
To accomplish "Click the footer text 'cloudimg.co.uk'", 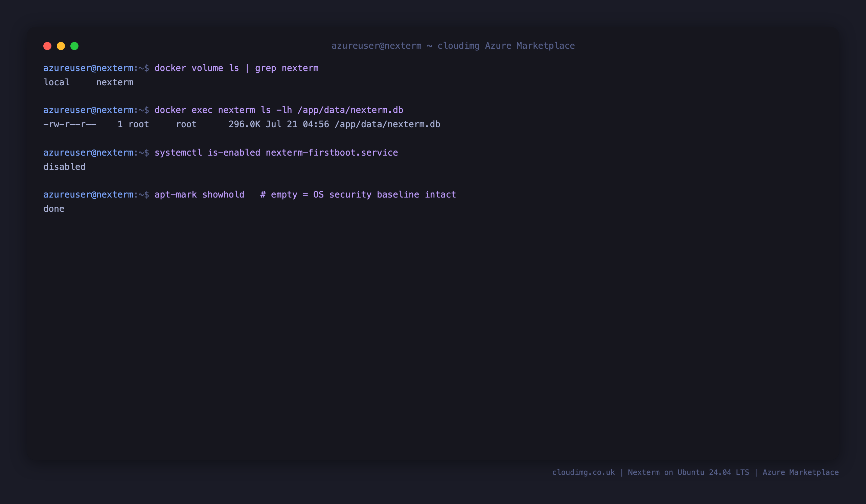I will click(x=584, y=473).
